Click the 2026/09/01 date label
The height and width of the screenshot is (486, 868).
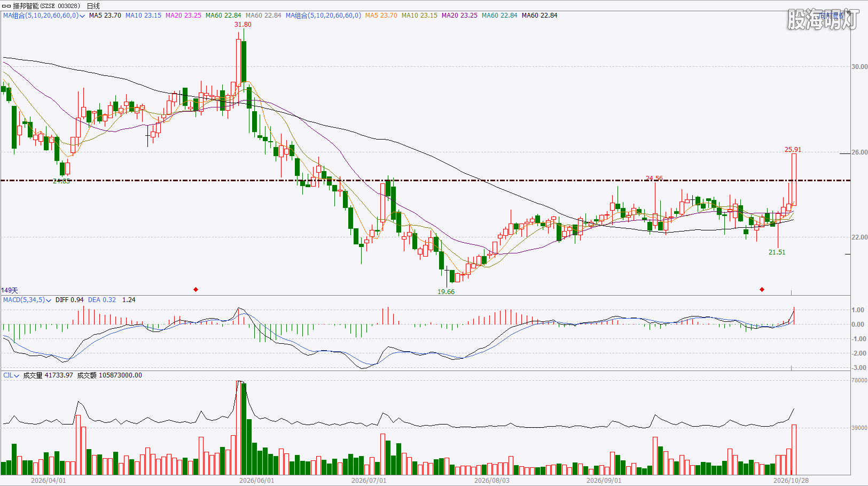tap(604, 481)
